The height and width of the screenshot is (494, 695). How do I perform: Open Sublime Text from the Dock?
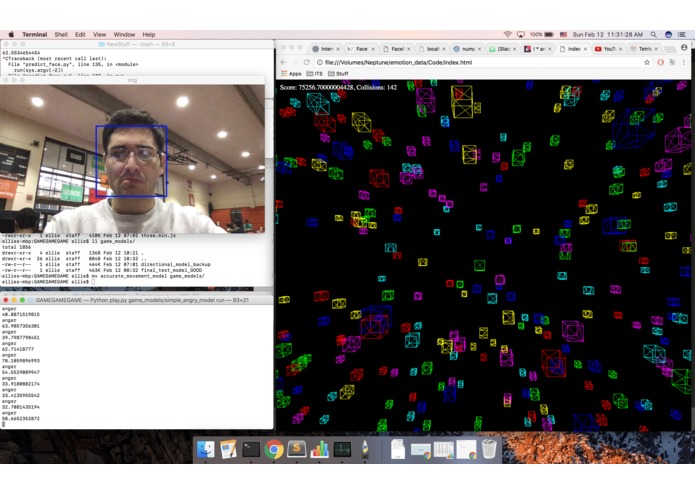click(x=297, y=449)
